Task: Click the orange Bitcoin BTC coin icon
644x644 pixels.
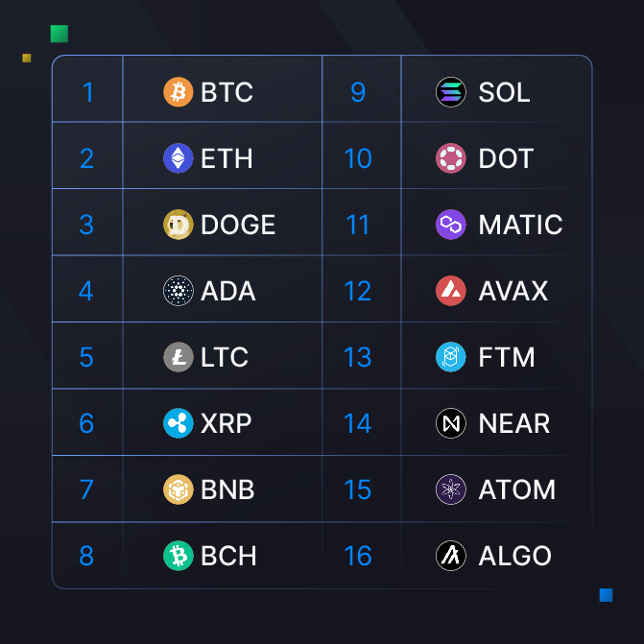Action: (x=179, y=92)
